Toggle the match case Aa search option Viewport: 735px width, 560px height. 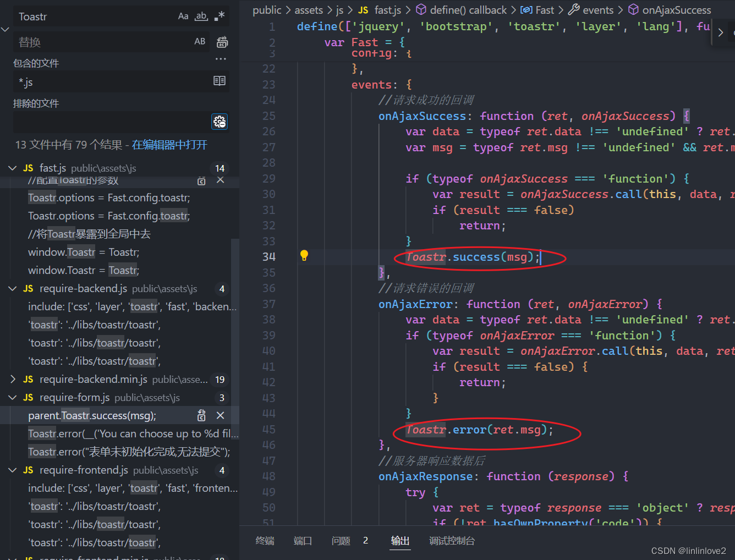point(184,17)
